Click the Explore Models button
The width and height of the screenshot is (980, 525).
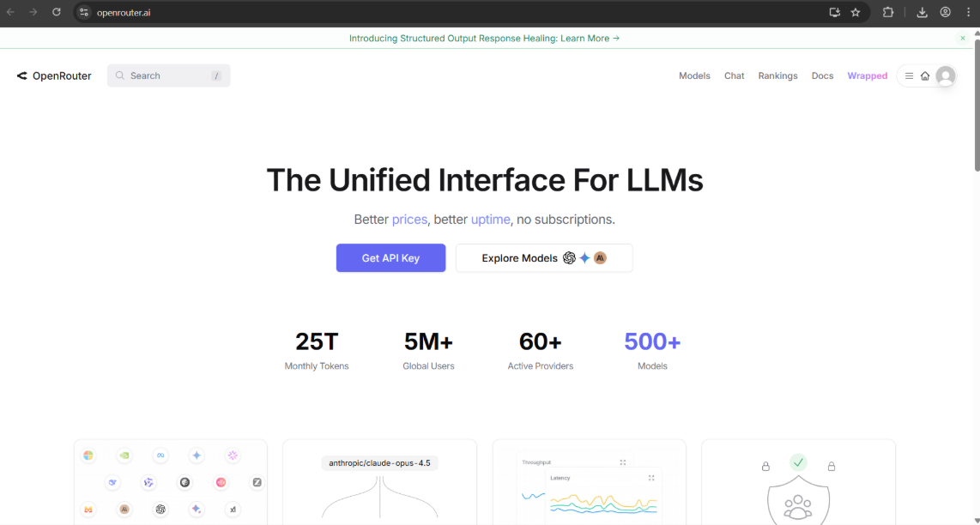click(544, 257)
